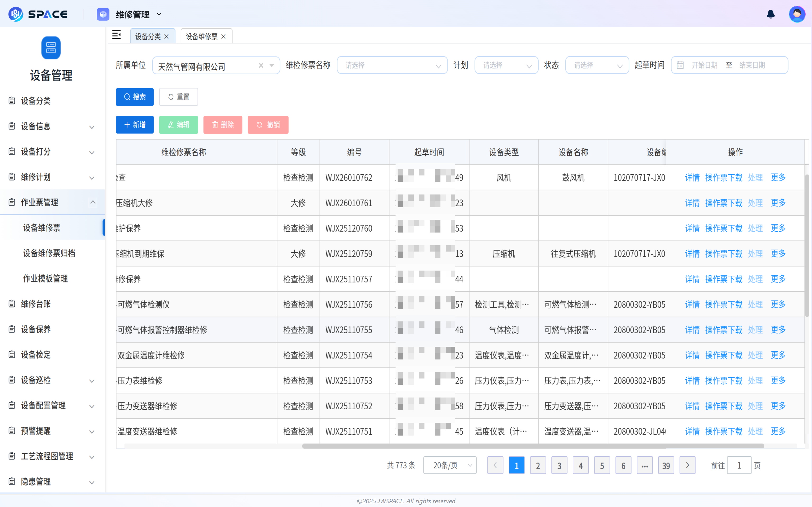Collapse the sidebar using the hamburger icon
Image resolution: width=812 pixels, height=507 pixels.
pyautogui.click(x=116, y=35)
